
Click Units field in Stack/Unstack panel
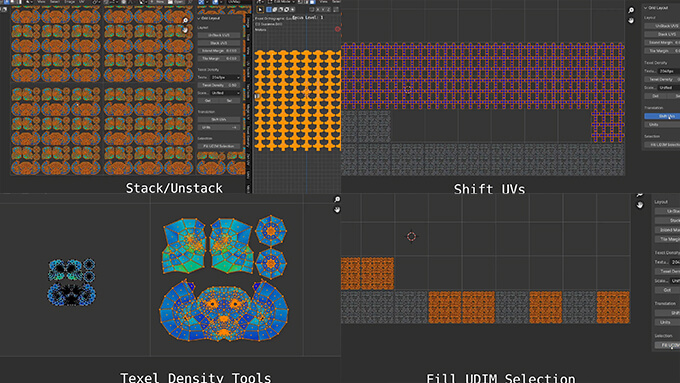pyautogui.click(x=219, y=128)
